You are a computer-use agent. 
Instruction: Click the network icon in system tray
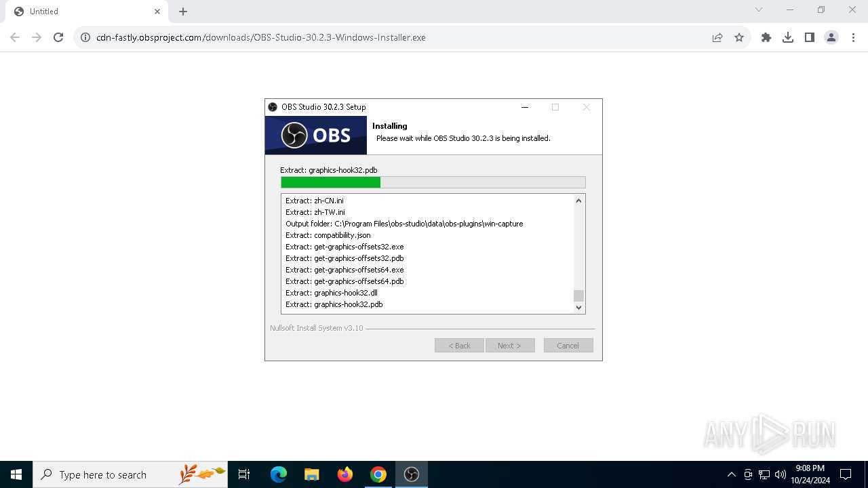(x=764, y=474)
